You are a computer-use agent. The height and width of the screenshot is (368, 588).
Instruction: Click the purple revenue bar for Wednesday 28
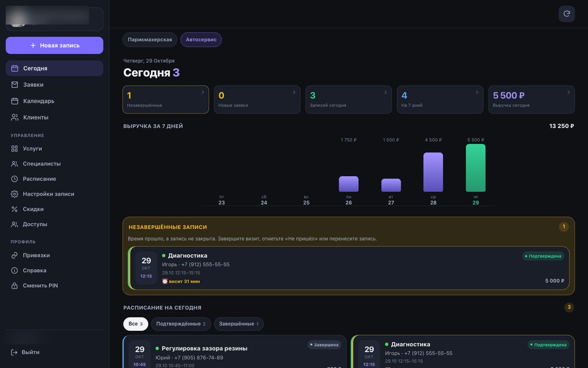pos(433,172)
